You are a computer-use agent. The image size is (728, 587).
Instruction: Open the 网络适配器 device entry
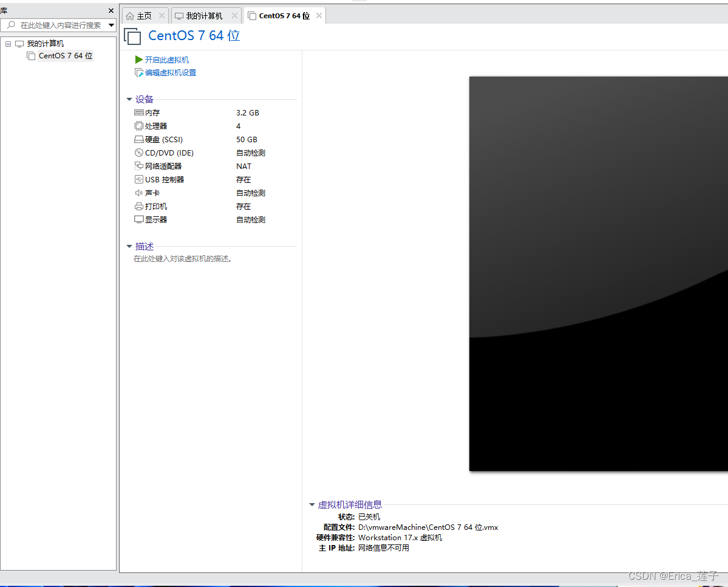pyautogui.click(x=163, y=166)
